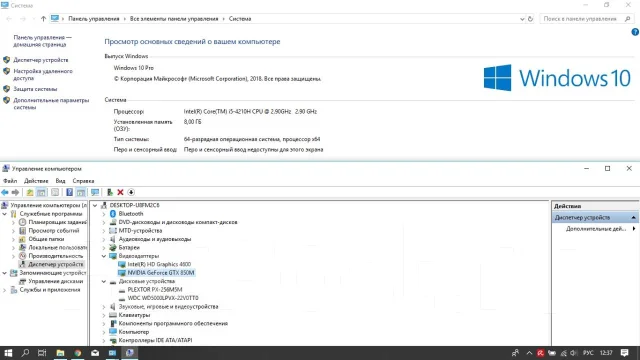Click the scan for hardware changes monitor icon
This screenshot has width=640, height=360.
pos(95,192)
